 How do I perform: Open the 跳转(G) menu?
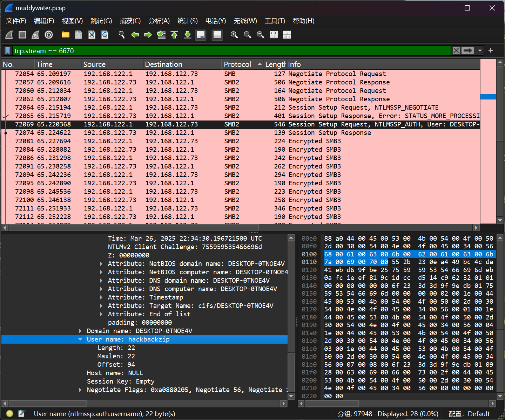point(101,21)
